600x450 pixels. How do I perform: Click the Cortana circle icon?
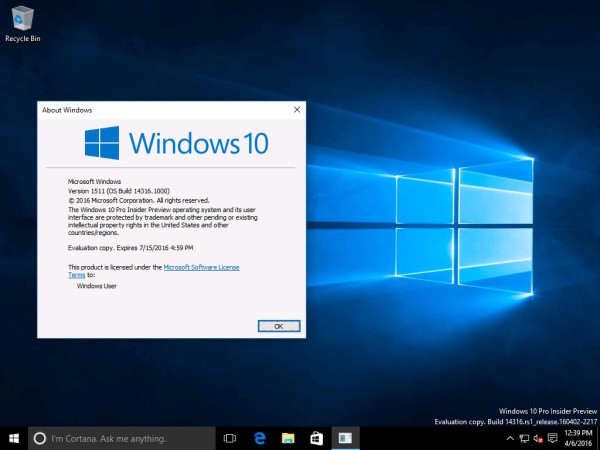click(x=40, y=439)
